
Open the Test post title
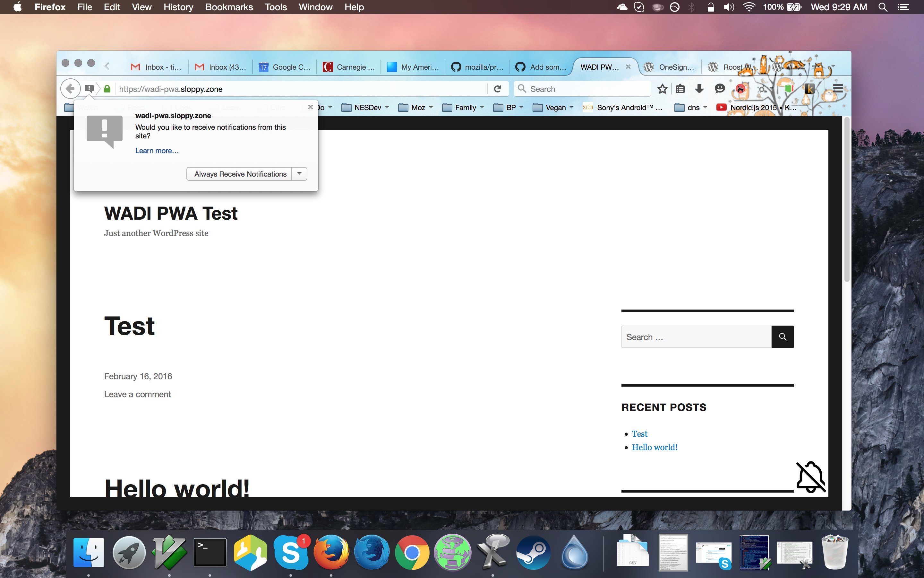click(x=129, y=326)
